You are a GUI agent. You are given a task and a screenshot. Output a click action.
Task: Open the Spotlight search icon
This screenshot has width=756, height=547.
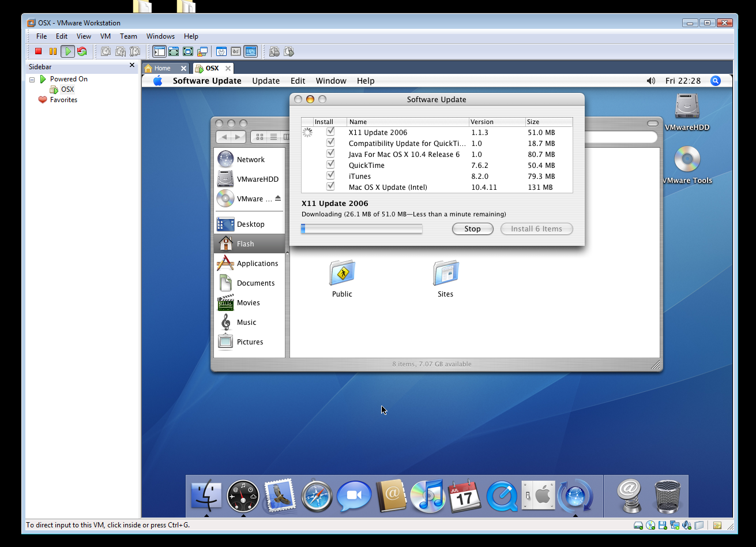click(716, 81)
